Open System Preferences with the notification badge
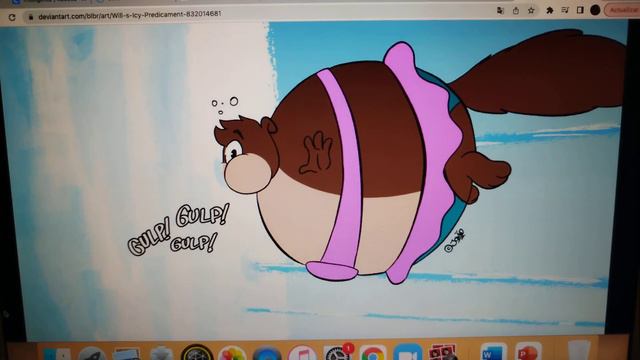The image size is (640, 360). [x=337, y=353]
